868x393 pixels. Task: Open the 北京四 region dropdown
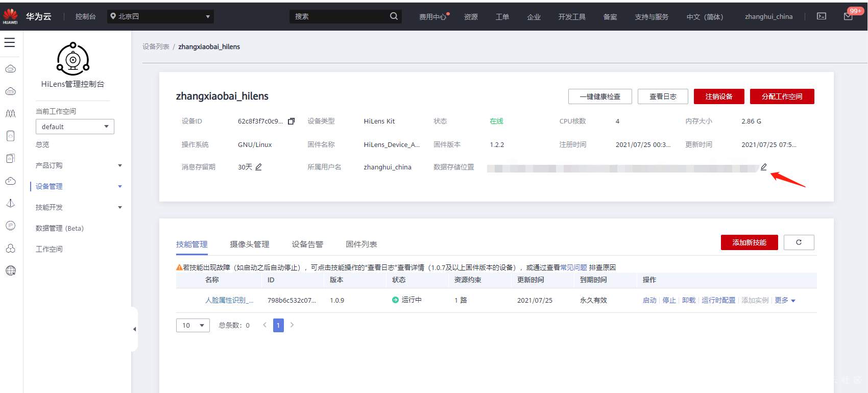coord(160,16)
